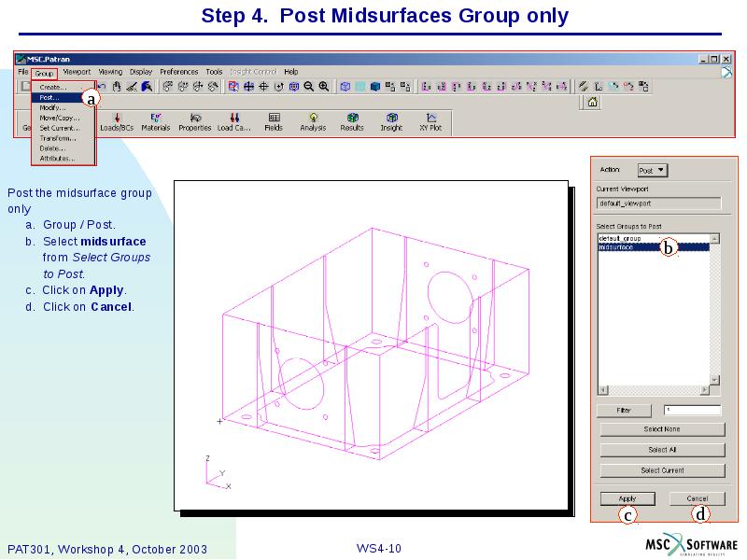Click the Filter text input field
The image size is (747, 560).
click(x=693, y=409)
